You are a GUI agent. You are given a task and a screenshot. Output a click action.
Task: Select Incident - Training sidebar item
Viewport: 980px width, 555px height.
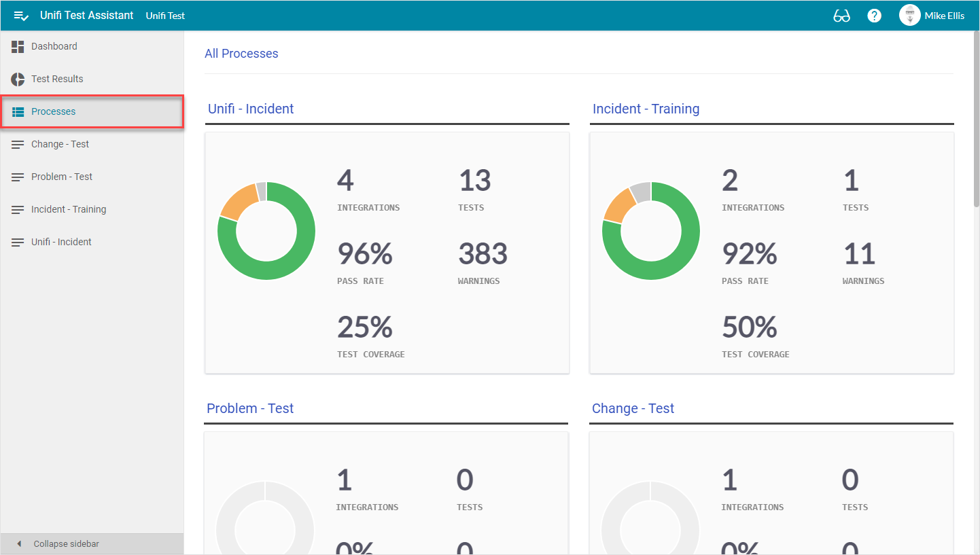(x=69, y=209)
